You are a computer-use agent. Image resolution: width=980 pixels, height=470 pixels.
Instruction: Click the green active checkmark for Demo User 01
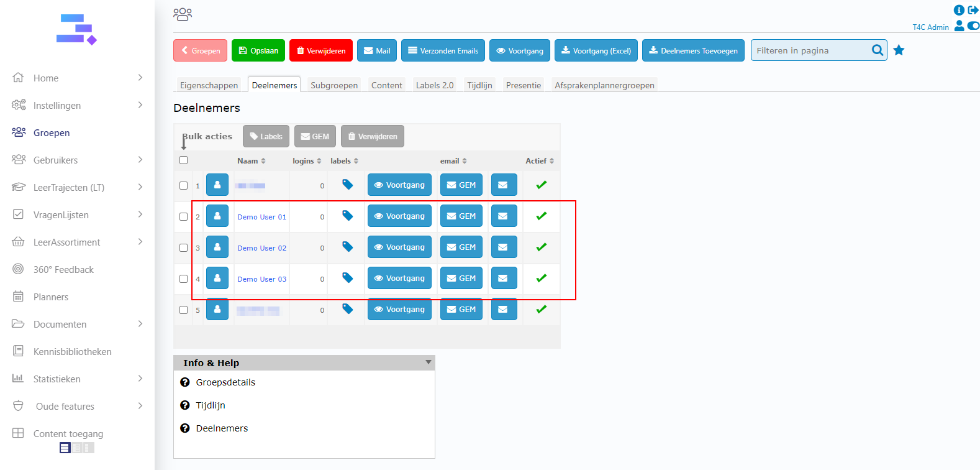click(x=542, y=216)
